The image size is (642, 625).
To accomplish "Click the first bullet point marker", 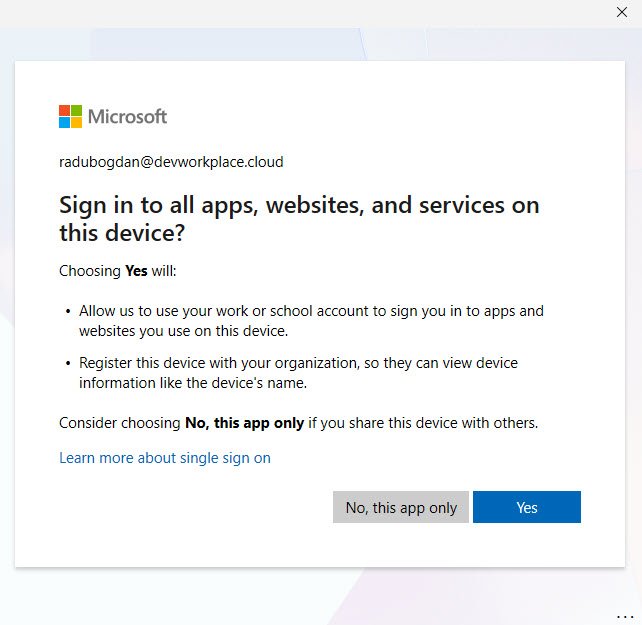I will click(x=68, y=312).
